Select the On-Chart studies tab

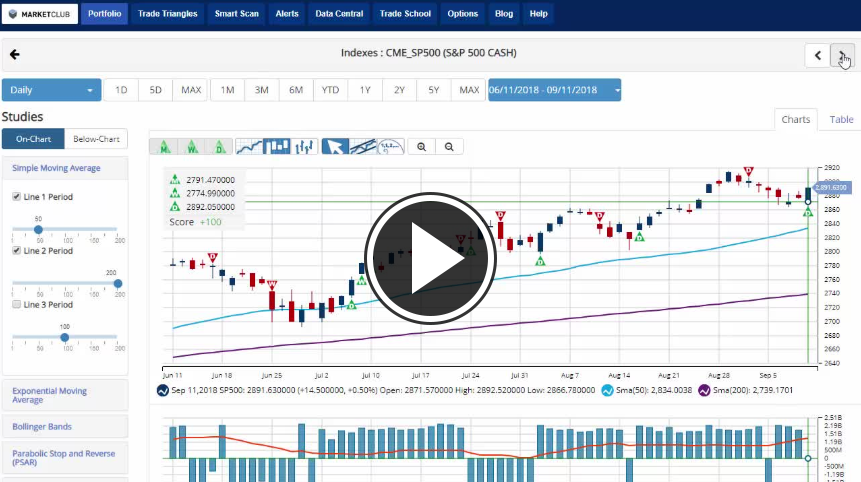click(x=33, y=139)
